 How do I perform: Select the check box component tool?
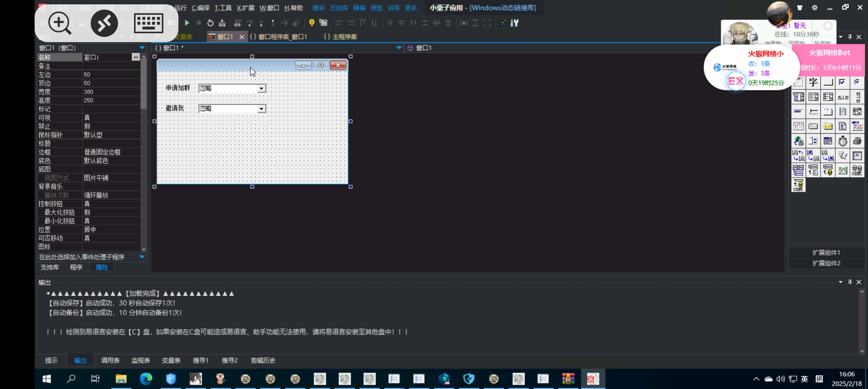pos(842,82)
